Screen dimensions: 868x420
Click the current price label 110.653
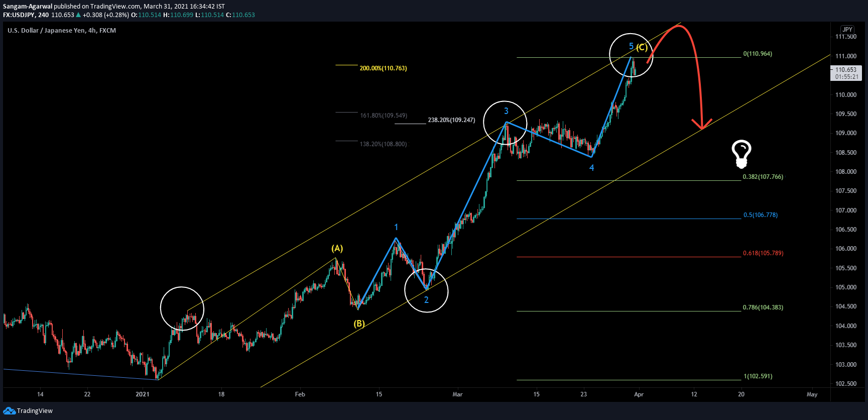click(846, 70)
